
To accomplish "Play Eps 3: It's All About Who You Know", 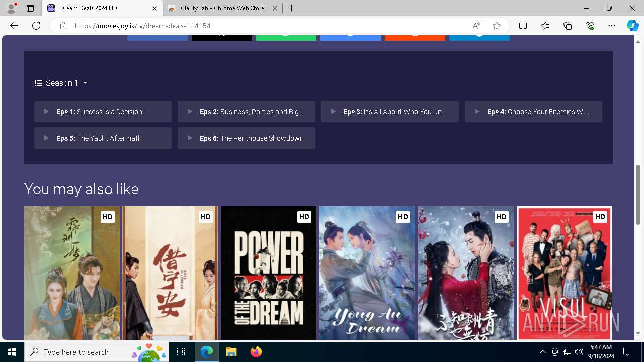I will tap(390, 112).
